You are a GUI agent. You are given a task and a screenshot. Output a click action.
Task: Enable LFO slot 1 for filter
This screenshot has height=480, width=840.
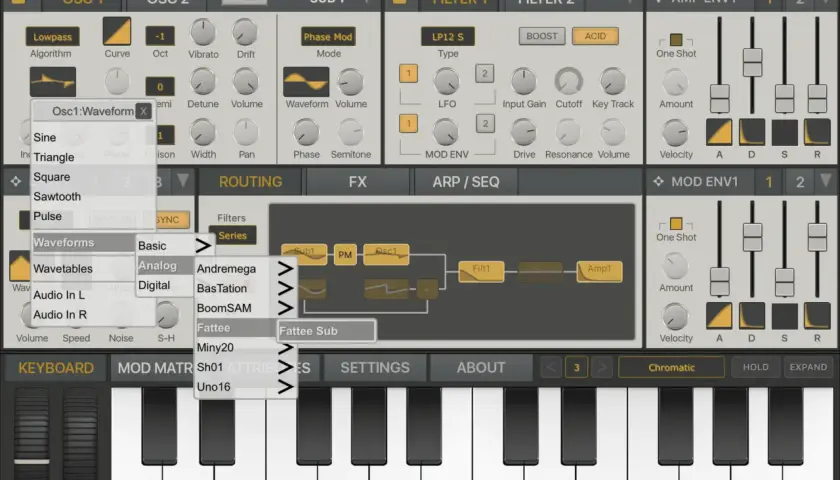click(x=408, y=73)
